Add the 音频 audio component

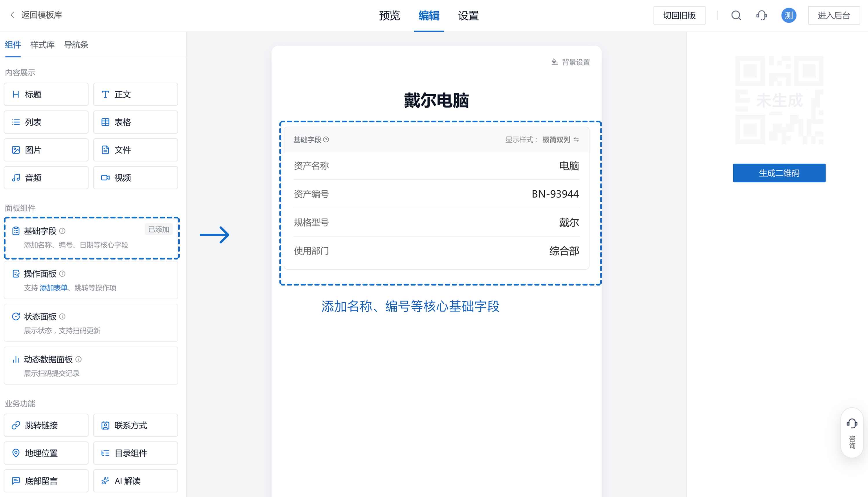coord(46,178)
